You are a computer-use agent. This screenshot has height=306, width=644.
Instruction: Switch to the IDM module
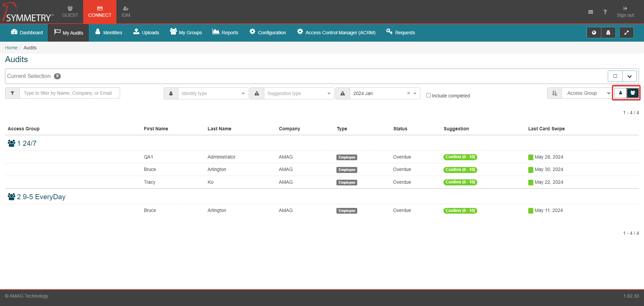click(126, 12)
